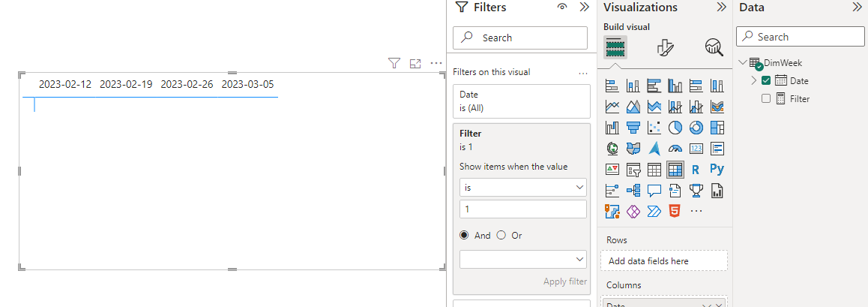868x307 pixels.
Task: Select the Clustered column chart visual
Action: [675, 86]
